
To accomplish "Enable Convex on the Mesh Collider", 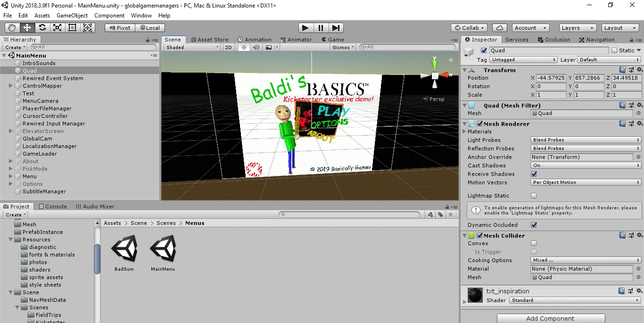I will (533, 243).
